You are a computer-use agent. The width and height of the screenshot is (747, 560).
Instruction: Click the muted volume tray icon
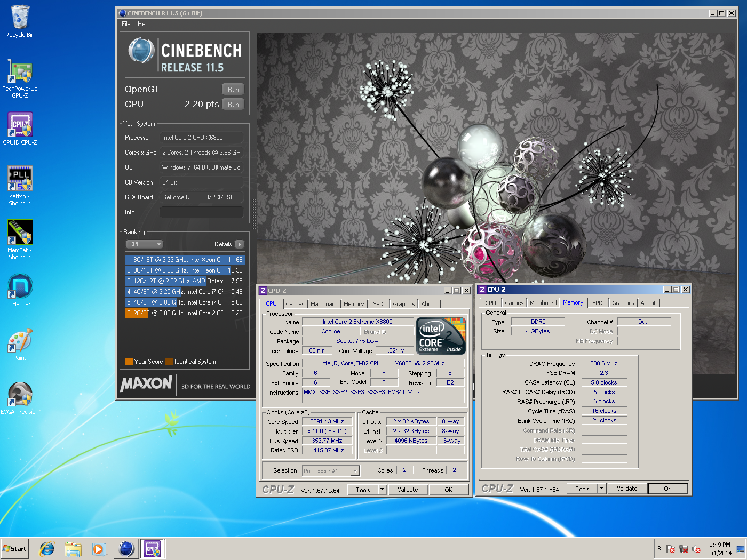(696, 549)
